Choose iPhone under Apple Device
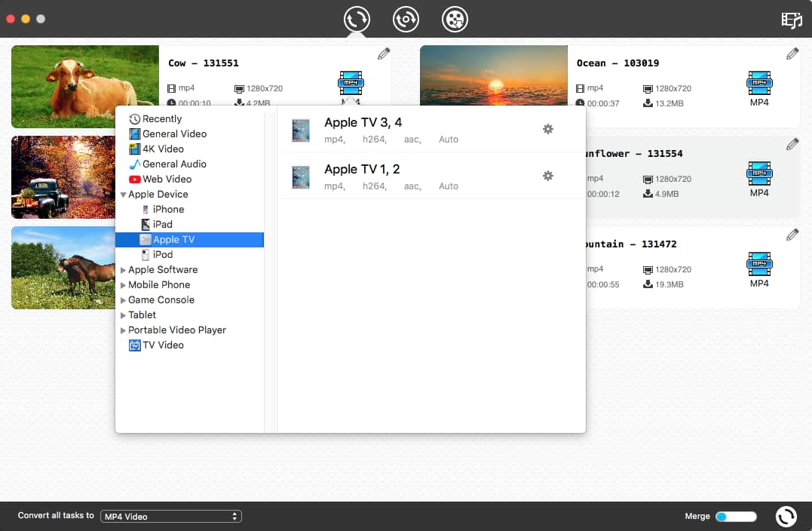This screenshot has width=812, height=531. 163,209
